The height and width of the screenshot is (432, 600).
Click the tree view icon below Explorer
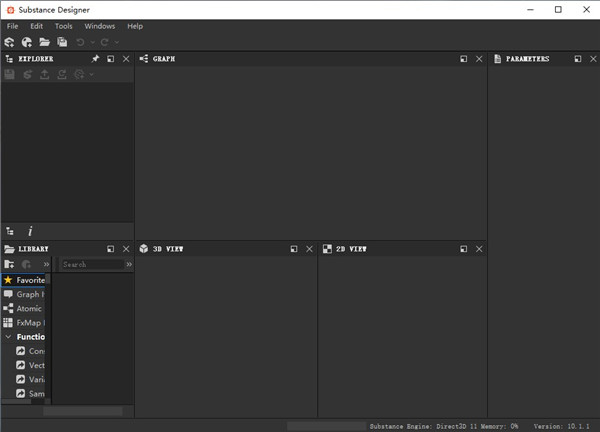10,231
